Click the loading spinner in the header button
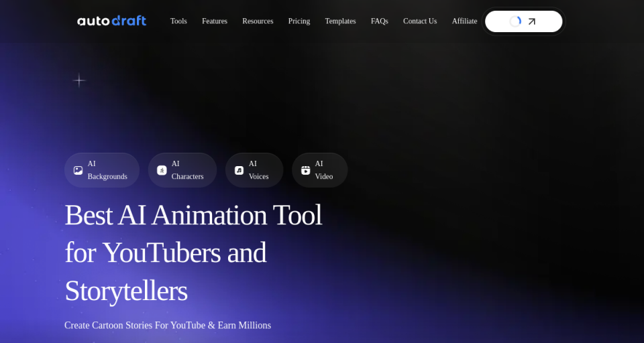 click(x=515, y=21)
